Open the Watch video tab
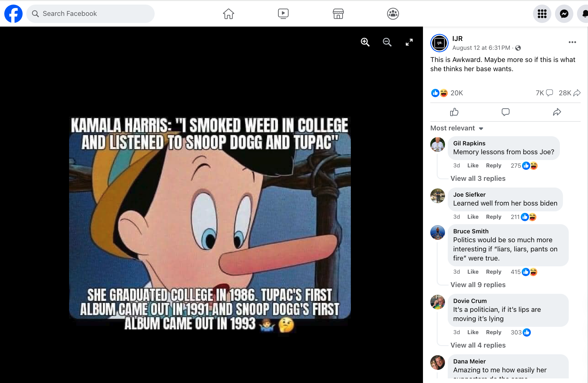 coord(283,14)
